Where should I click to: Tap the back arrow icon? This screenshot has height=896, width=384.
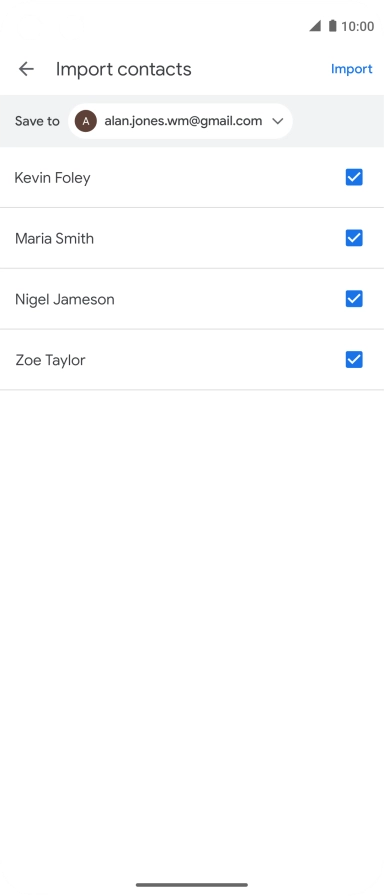point(26,69)
